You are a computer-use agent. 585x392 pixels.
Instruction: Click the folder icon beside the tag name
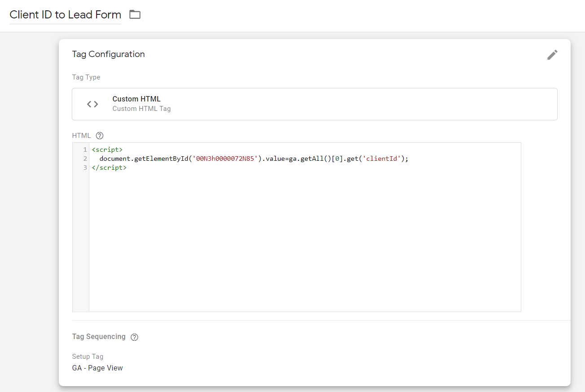coord(135,15)
